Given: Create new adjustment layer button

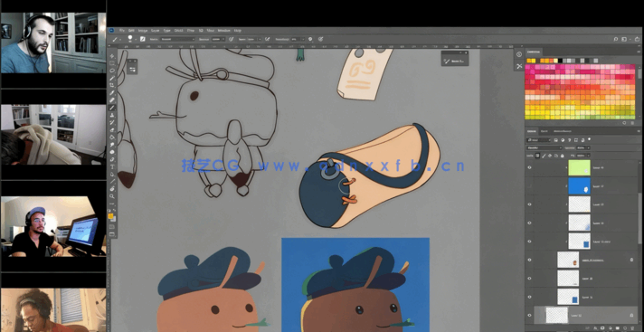Looking at the screenshot, I should tap(610, 327).
